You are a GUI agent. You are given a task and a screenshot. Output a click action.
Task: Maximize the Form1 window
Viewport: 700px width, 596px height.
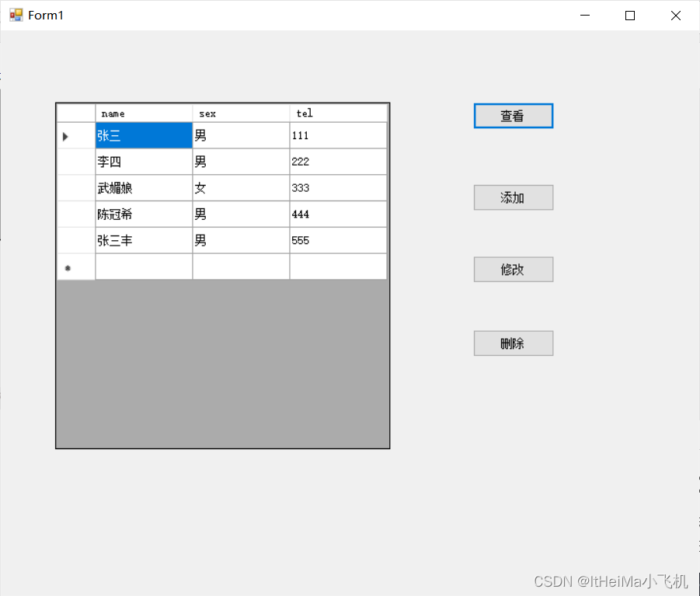pyautogui.click(x=630, y=16)
